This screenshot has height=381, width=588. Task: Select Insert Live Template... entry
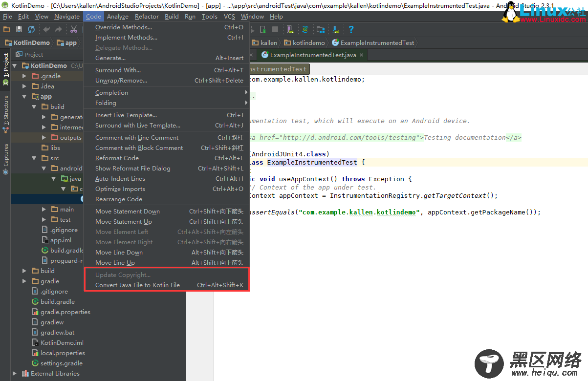pyautogui.click(x=166, y=115)
